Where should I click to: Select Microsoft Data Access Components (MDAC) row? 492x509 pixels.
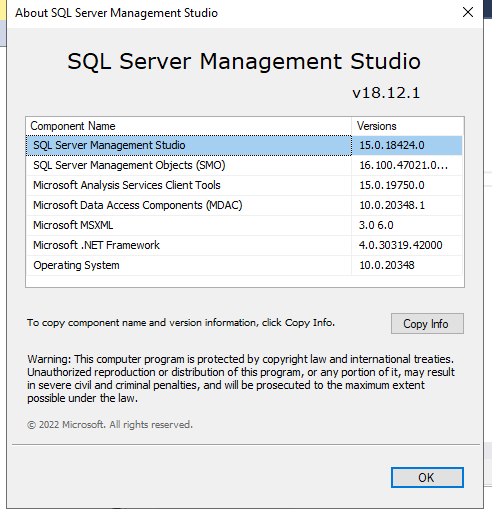click(244, 205)
